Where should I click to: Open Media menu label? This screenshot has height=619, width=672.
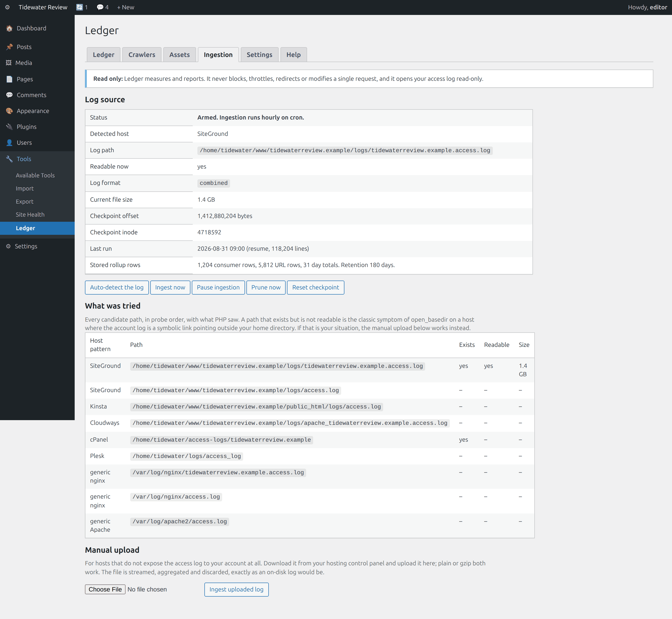24,63
